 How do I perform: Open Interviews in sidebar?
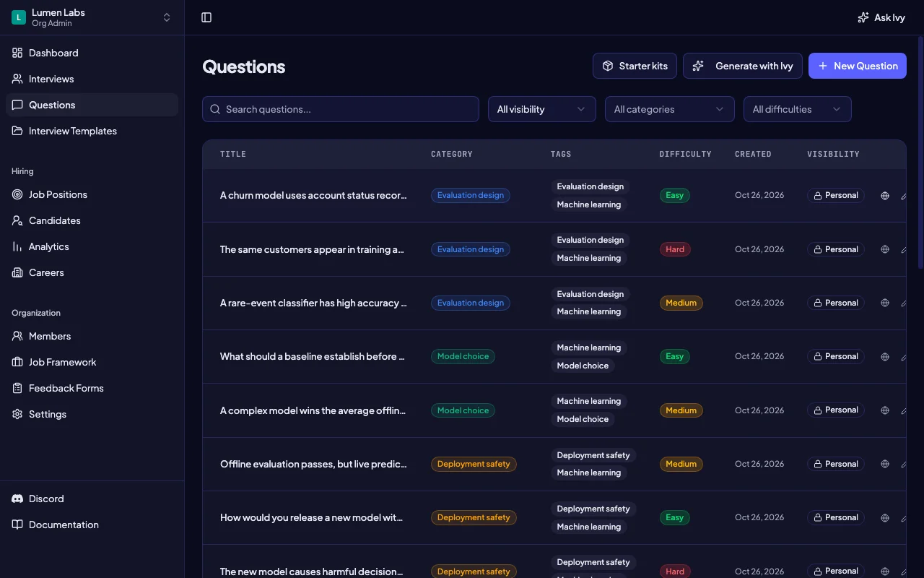click(92, 79)
